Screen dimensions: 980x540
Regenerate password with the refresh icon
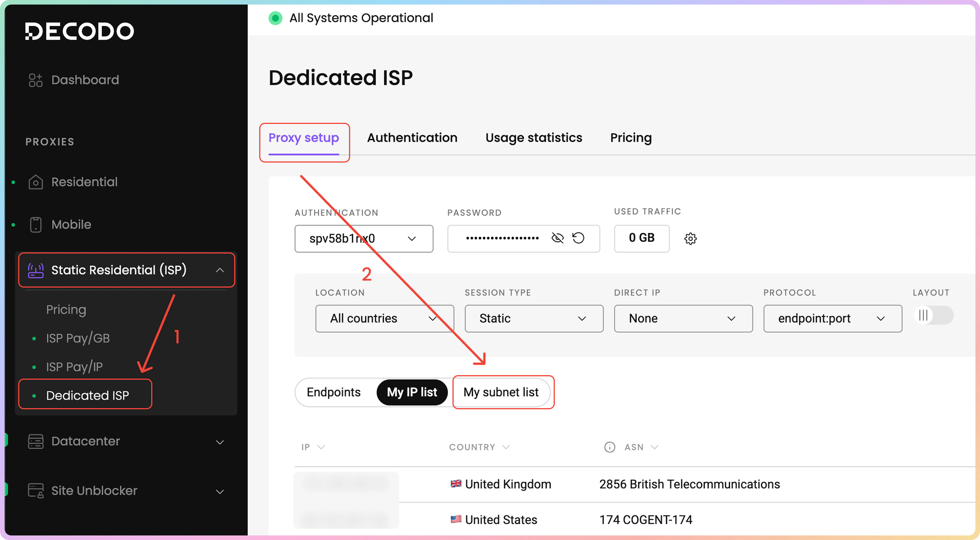click(578, 238)
